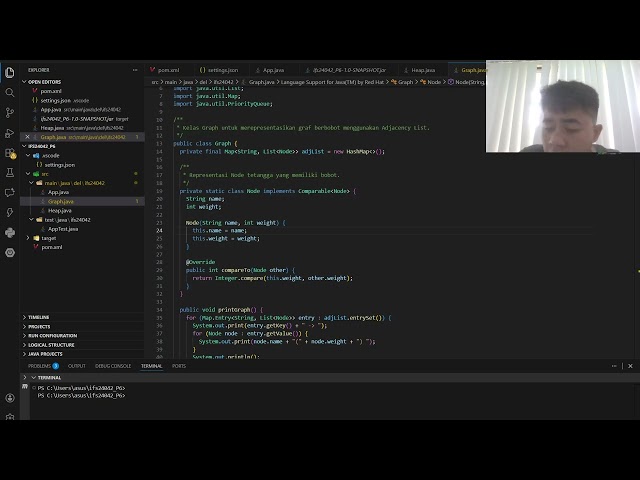Open AppTest.java in the file tree
This screenshot has width=640, height=480.
tap(62, 229)
